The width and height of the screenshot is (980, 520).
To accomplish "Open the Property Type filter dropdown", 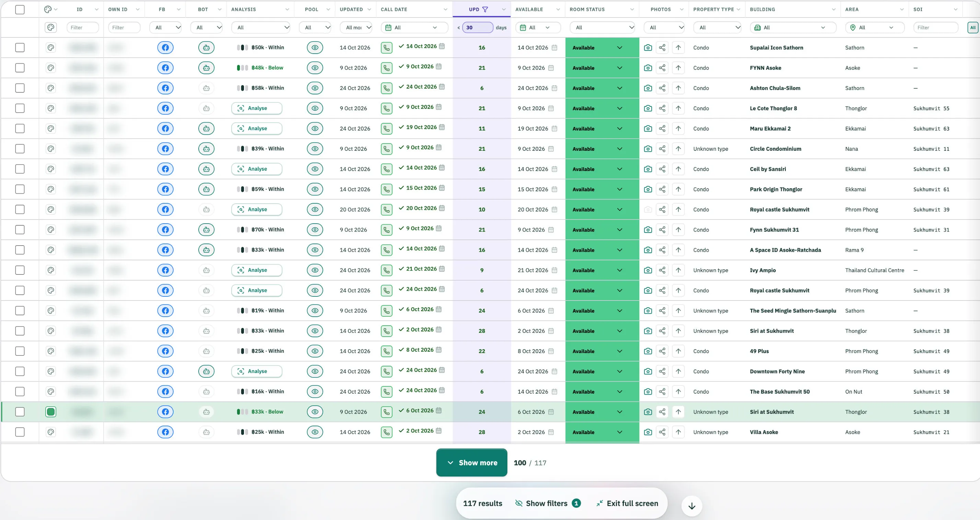I will 717,27.
